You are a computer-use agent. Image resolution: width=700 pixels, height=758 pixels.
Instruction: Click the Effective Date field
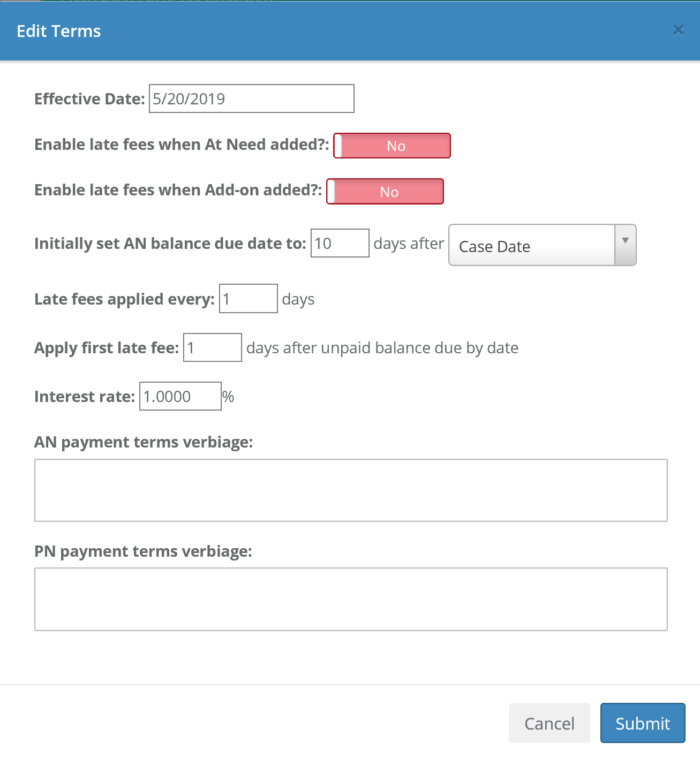pyautogui.click(x=251, y=98)
